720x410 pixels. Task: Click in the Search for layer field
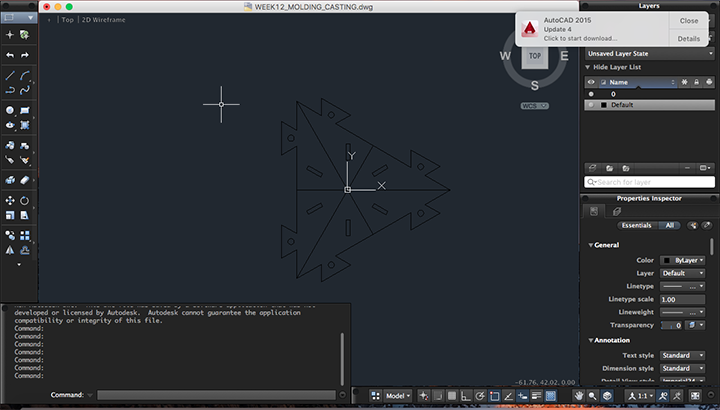pyautogui.click(x=649, y=182)
